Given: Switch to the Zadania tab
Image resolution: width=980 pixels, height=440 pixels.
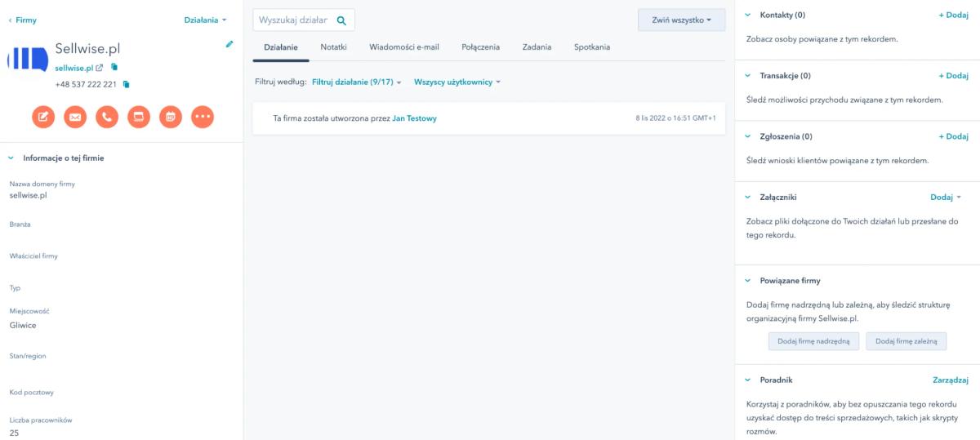Looking at the screenshot, I should [x=537, y=47].
